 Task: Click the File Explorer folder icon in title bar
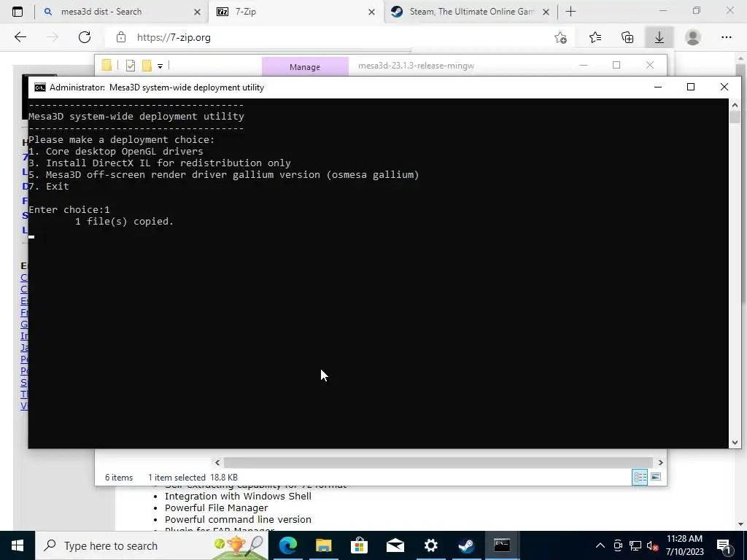[107, 65]
